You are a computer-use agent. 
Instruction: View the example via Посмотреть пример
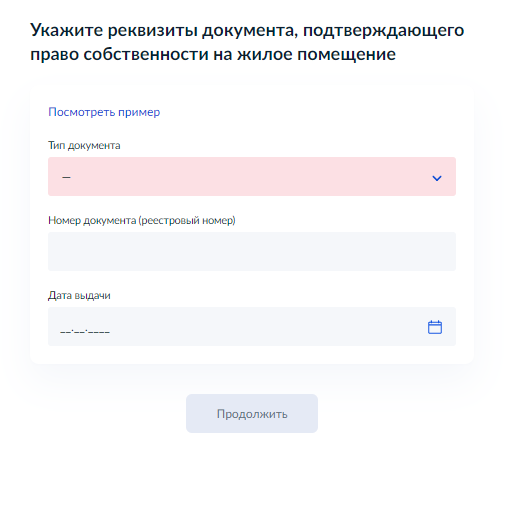coord(104,112)
